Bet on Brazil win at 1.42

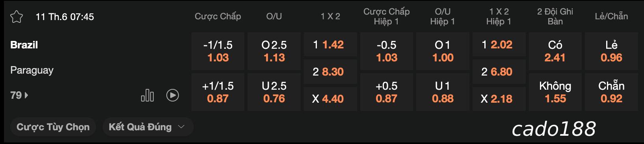330,45
